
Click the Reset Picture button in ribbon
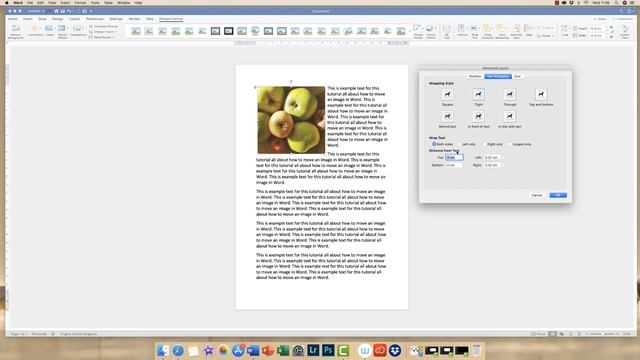point(101,37)
